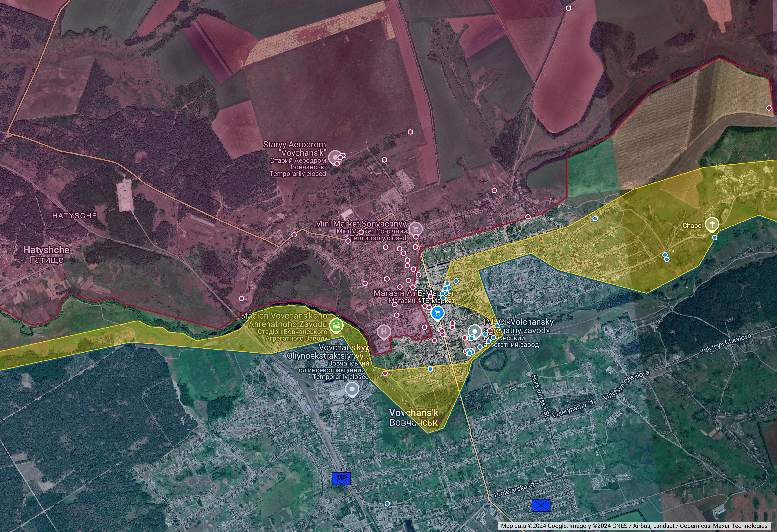
Task: Click the blue MP military unit symbol
Action: (341, 479)
